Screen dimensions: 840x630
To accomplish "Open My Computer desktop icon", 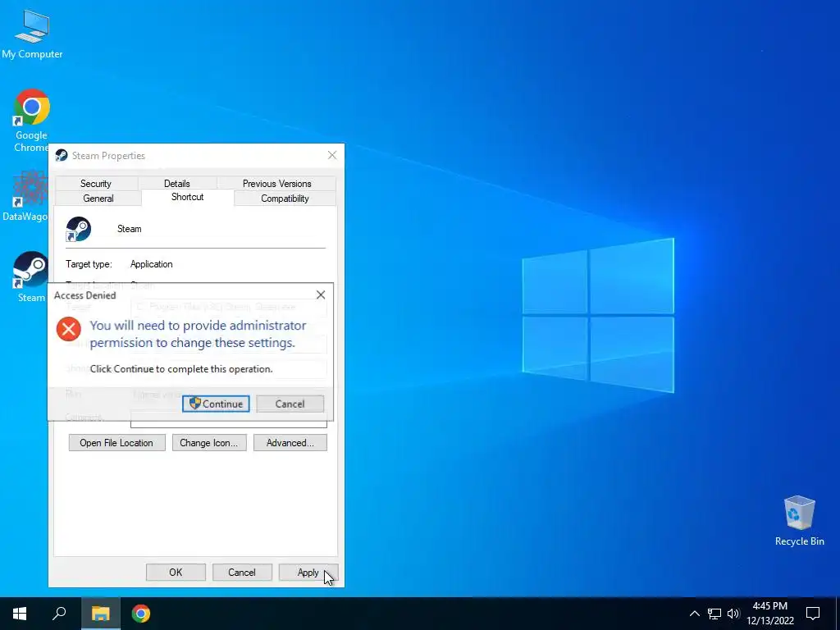I will coord(32,34).
